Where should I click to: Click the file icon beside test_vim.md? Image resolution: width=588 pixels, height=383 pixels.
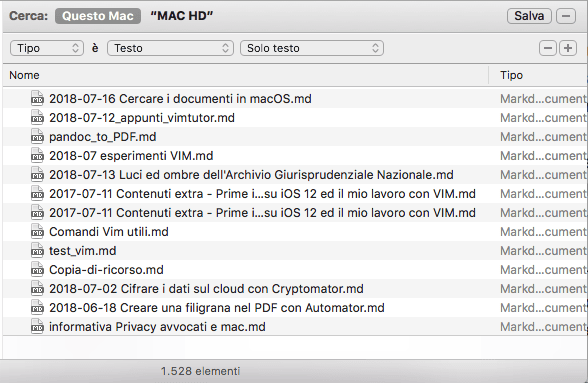pos(37,251)
